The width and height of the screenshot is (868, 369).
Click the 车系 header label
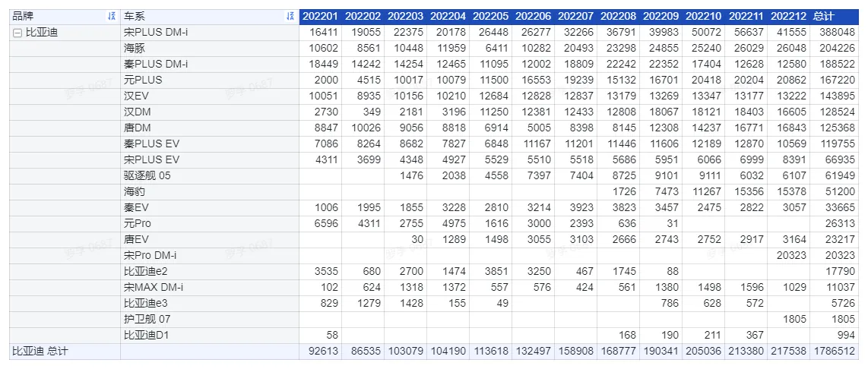point(135,17)
